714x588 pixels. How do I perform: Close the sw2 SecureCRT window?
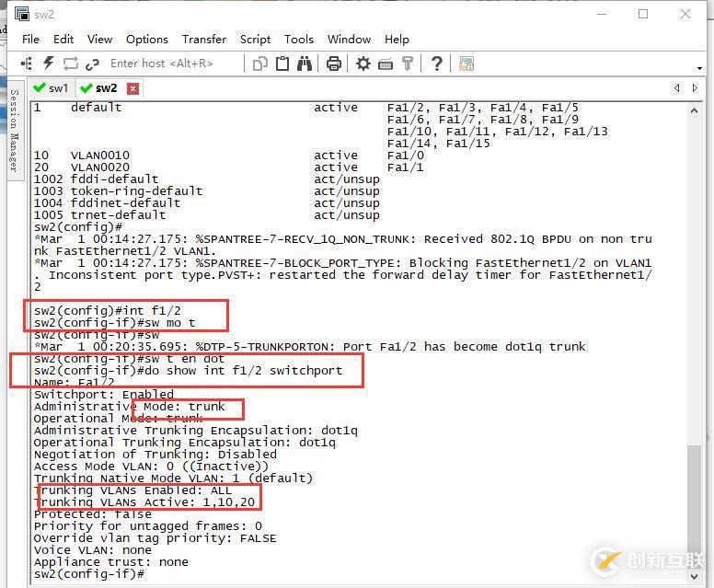click(x=685, y=14)
